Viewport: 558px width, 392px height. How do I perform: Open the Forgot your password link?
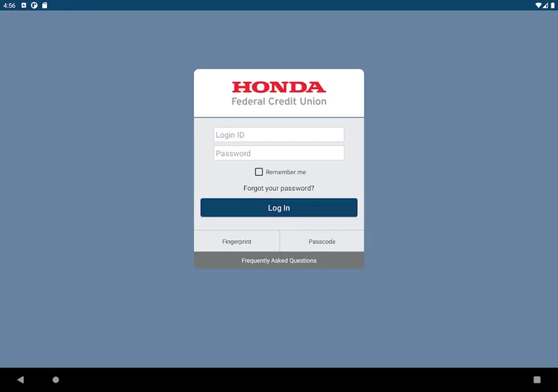tap(279, 188)
